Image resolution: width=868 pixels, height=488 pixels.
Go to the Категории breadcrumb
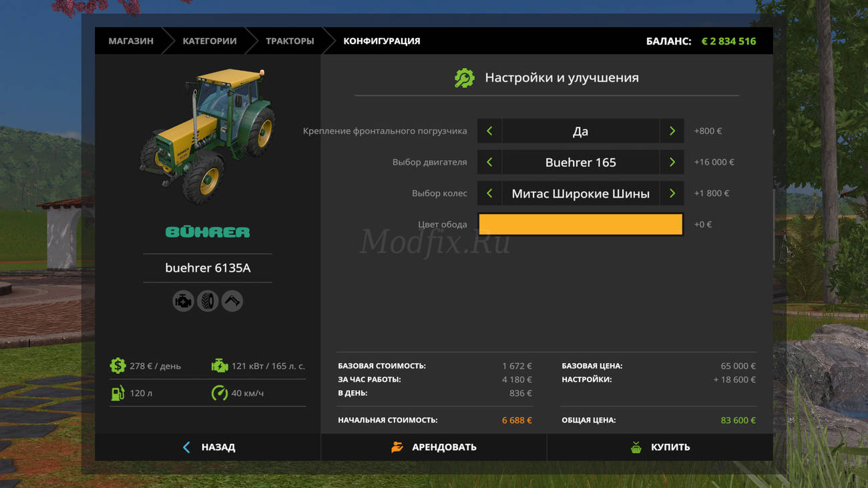click(210, 41)
